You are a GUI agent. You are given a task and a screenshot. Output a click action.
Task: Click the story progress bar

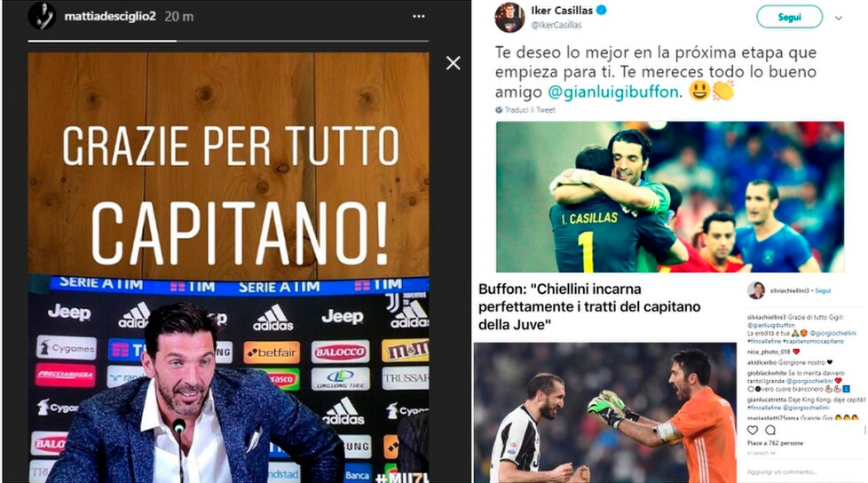click(x=228, y=41)
